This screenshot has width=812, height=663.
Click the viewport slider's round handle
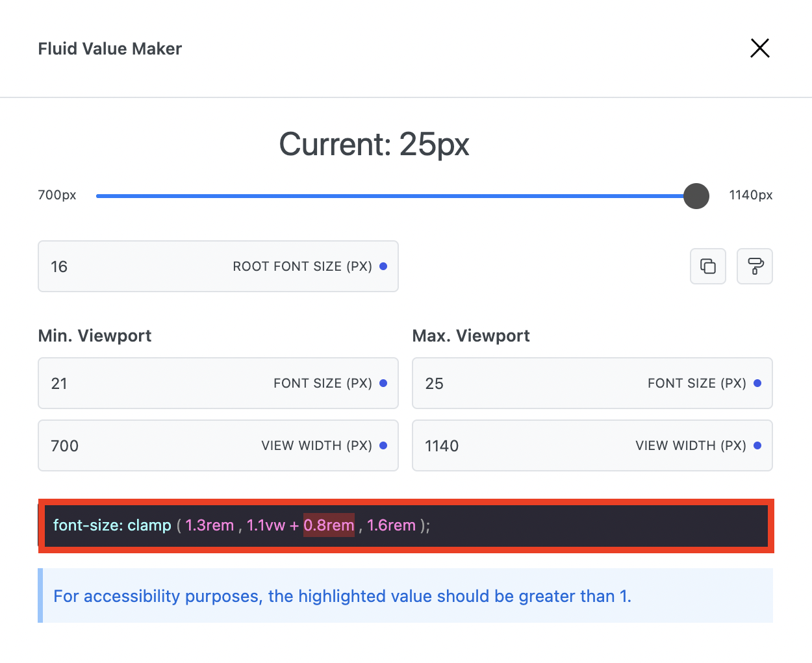click(x=696, y=196)
